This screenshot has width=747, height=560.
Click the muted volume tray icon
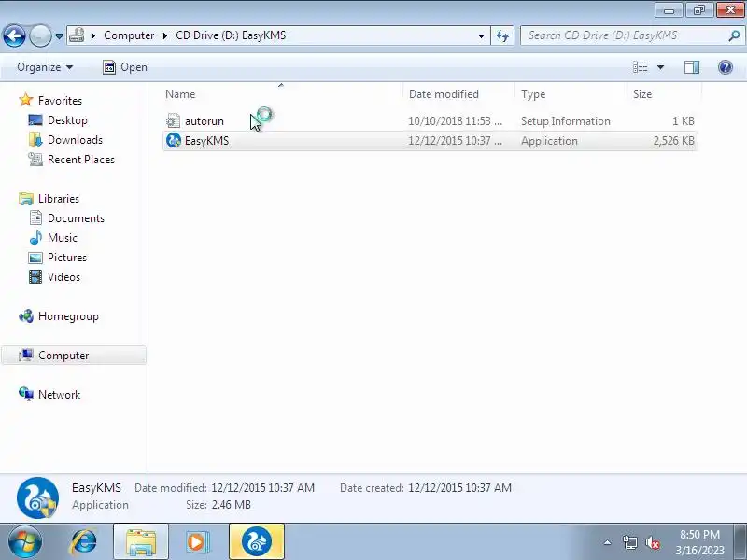[x=652, y=542]
